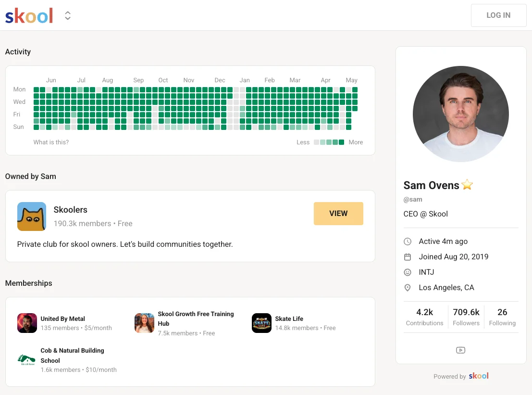Click Sam Ovens profile photo
The width and height of the screenshot is (532, 395).
point(460,114)
